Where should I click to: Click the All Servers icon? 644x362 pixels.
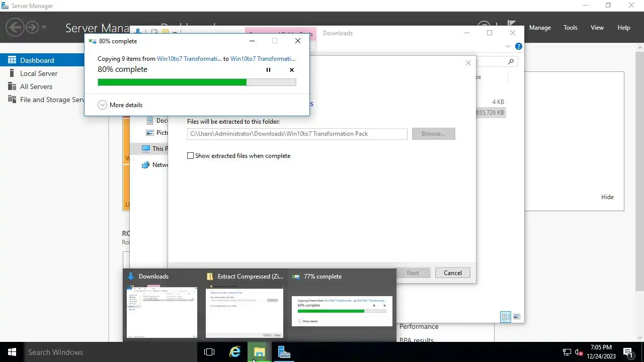click(x=12, y=86)
